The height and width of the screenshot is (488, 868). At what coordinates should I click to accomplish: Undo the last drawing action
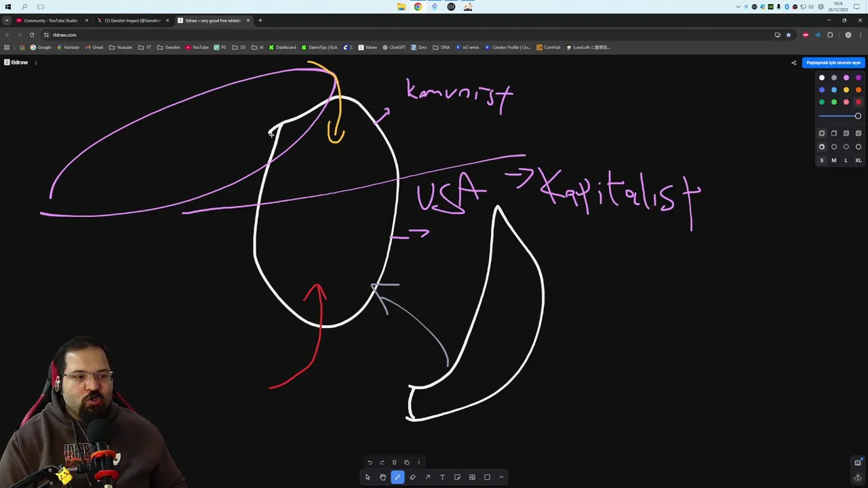pyautogui.click(x=370, y=462)
